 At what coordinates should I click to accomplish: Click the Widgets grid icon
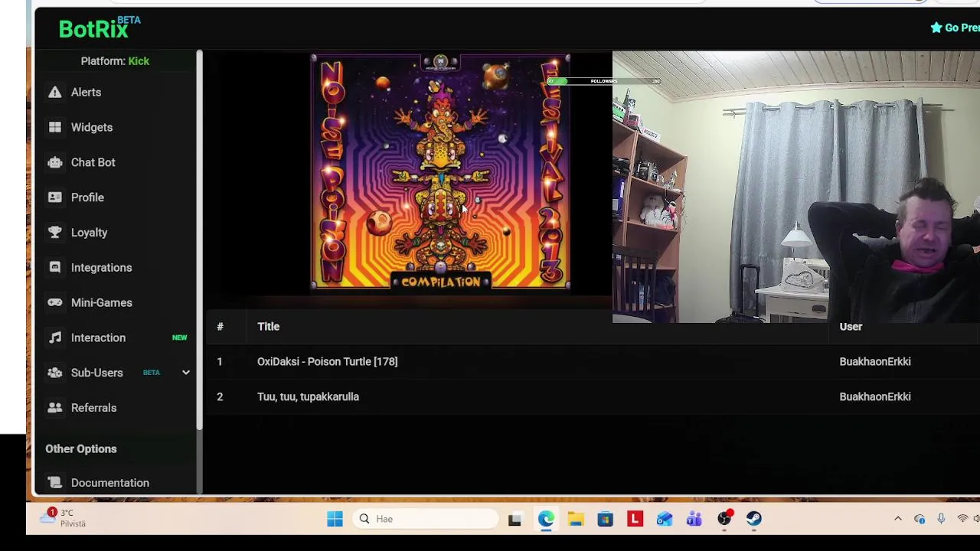coord(55,127)
